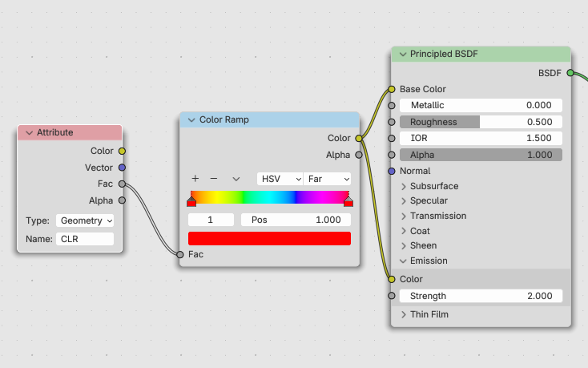Click the Emission Strength input socket
588x368 pixels.
[392, 296]
